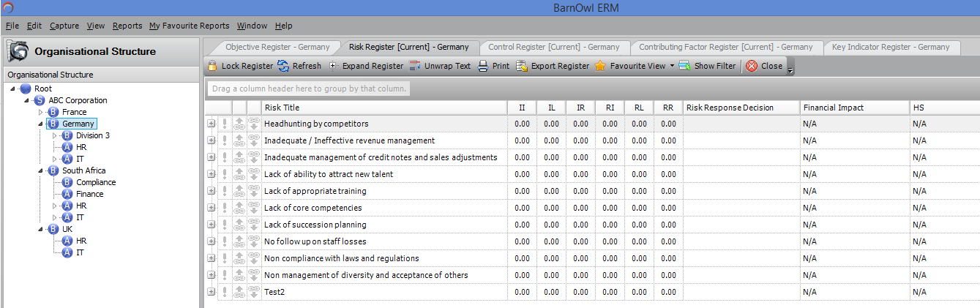Click the red Close register icon
This screenshot has height=308, width=980.
pyautogui.click(x=752, y=66)
